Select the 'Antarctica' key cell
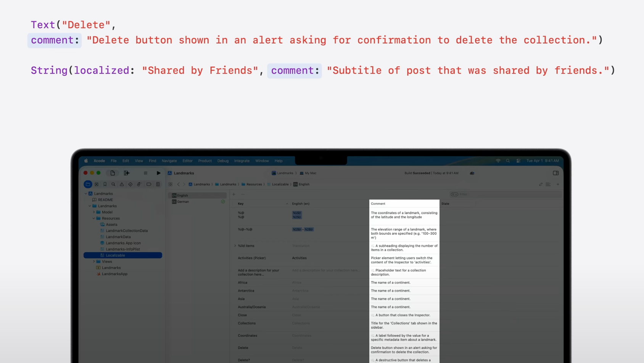The image size is (644, 363). [246, 291]
